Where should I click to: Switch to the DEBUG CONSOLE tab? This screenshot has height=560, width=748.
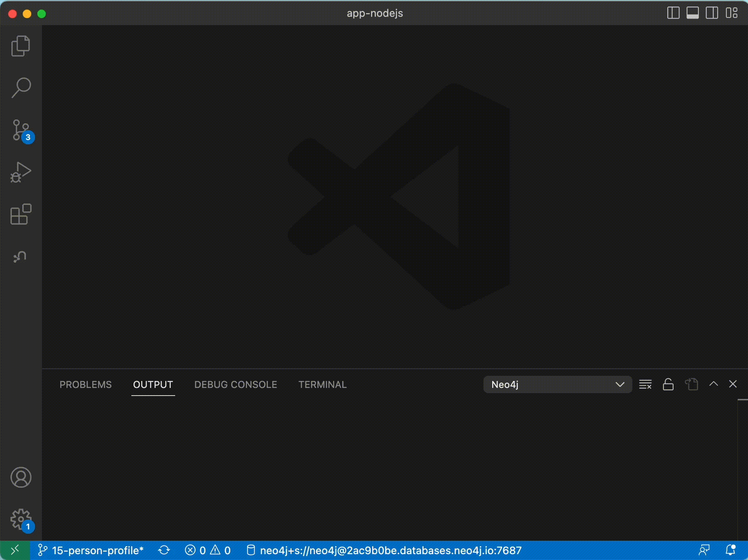[x=236, y=385]
